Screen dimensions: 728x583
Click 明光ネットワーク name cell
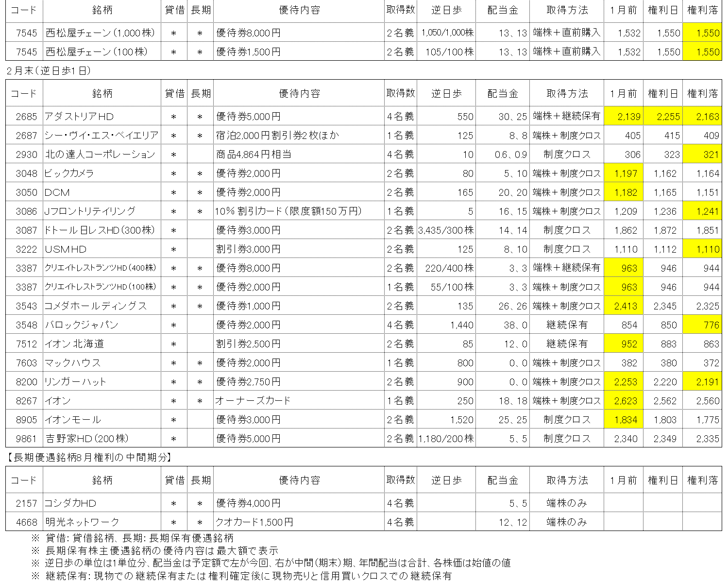click(x=102, y=522)
